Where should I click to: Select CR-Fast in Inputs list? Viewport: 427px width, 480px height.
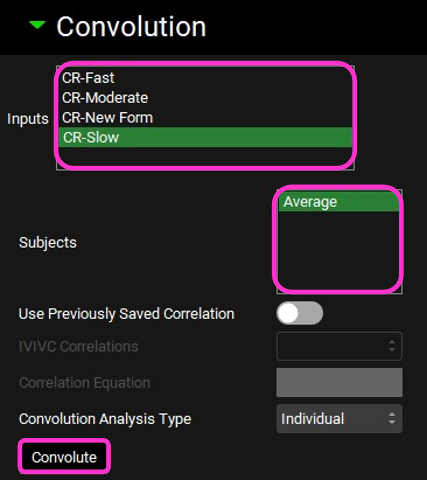coord(205,78)
